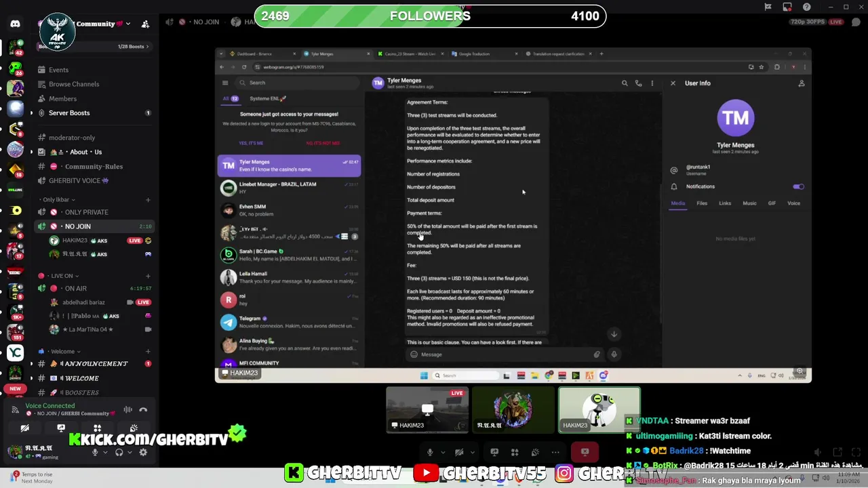The width and height of the screenshot is (868, 488).
Task: Add a channel to the LIVE ON category
Action: click(148, 276)
